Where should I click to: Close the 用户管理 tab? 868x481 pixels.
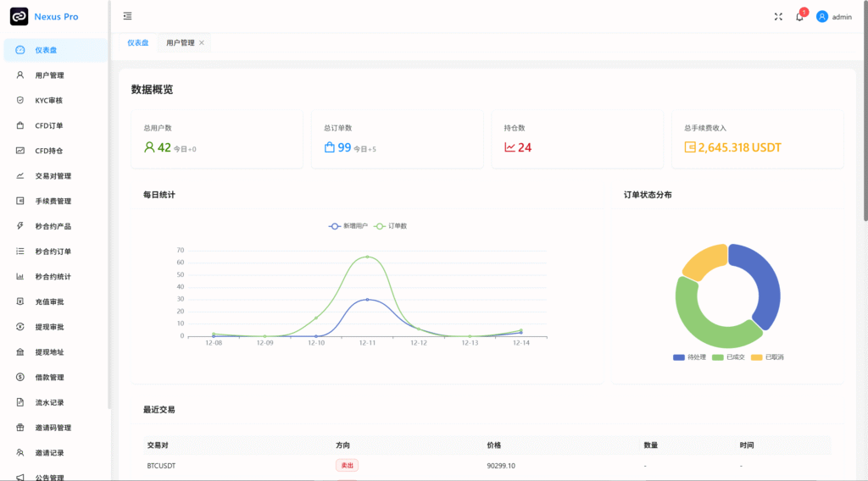tap(202, 42)
